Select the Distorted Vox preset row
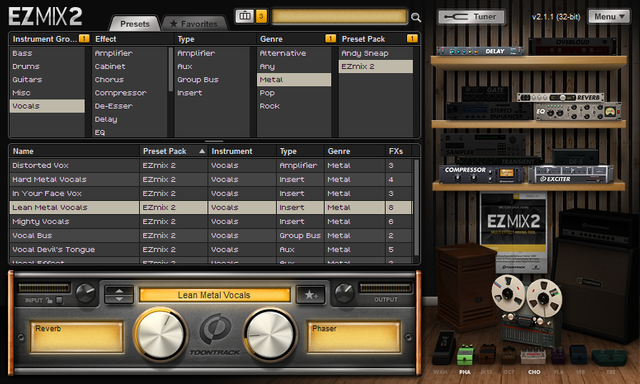This screenshot has width=640, height=384. [211, 165]
